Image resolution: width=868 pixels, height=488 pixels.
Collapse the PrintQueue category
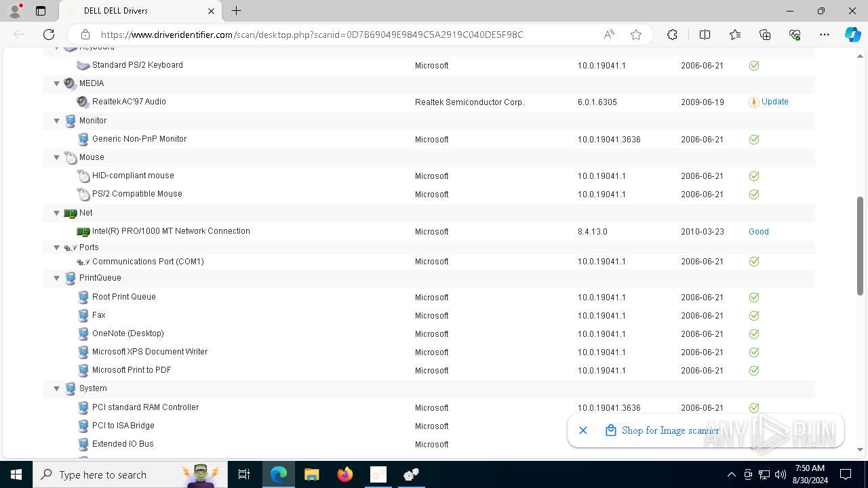[57, 278]
